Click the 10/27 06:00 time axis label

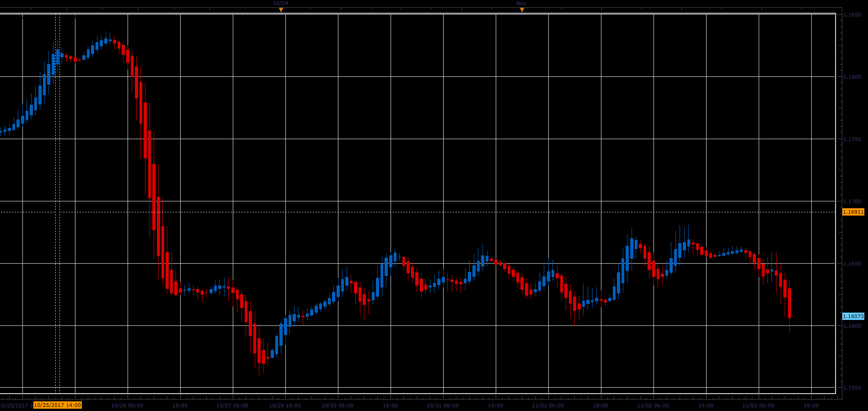tap(232, 406)
